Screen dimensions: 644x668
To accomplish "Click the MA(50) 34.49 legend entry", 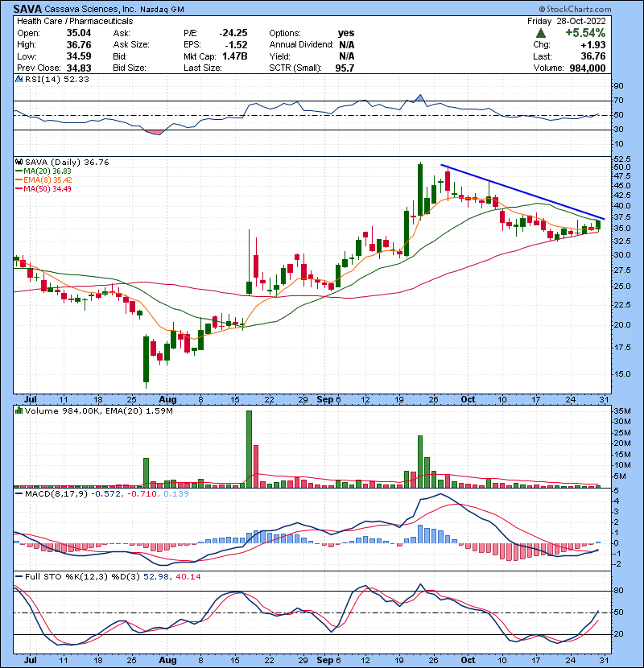I will [43, 188].
